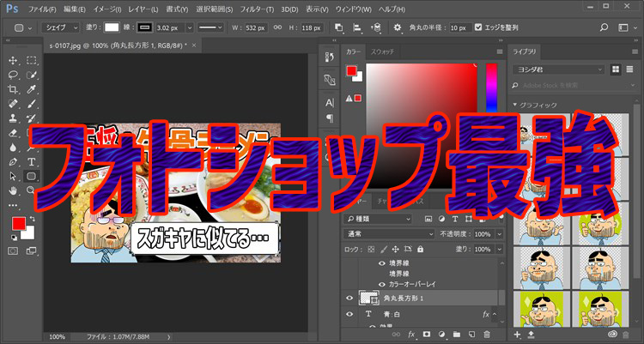
Task: Open the 塗り fill color swatch in options bar
Action: 112,27
